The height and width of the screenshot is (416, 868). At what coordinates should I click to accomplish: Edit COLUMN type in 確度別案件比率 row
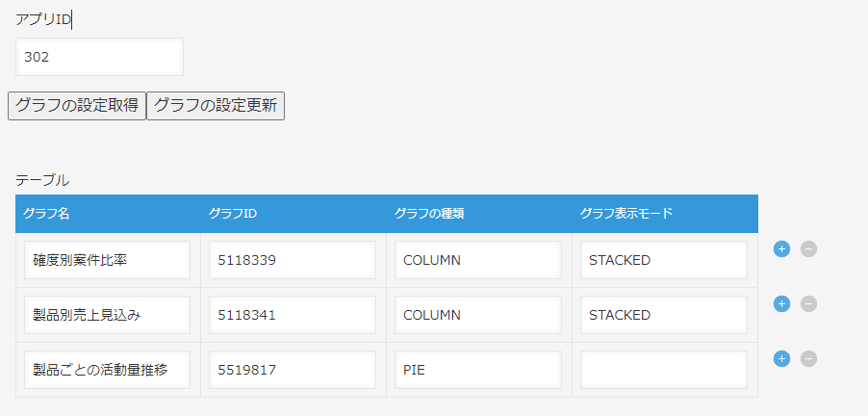click(478, 260)
